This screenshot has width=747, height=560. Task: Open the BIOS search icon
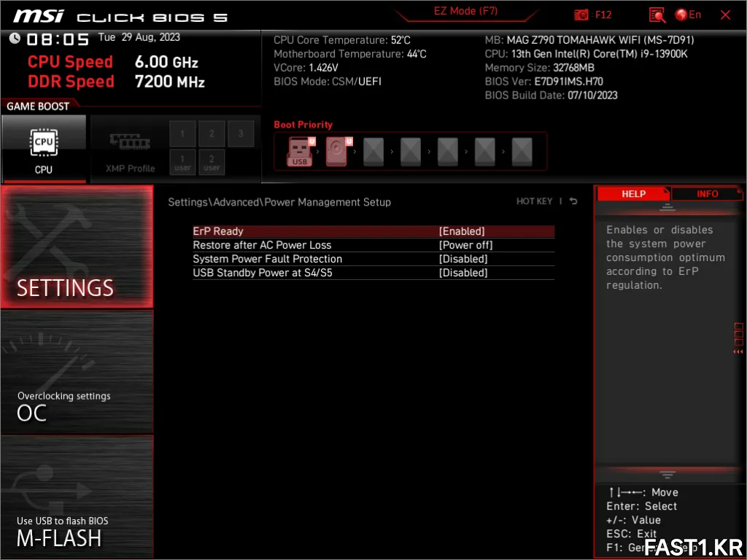click(x=657, y=15)
